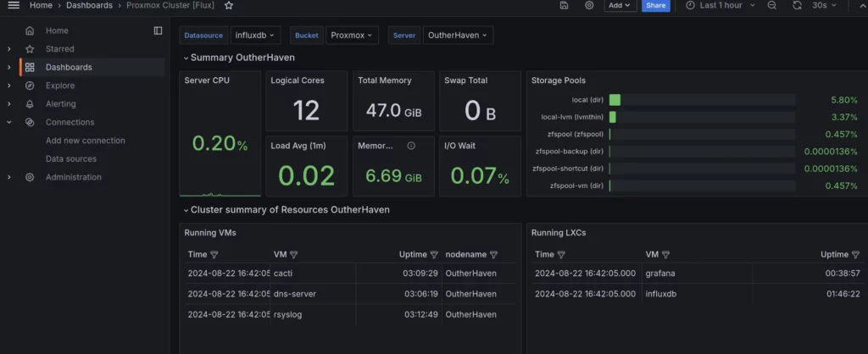Click the blue Share button
868x354 pixels.
(x=655, y=5)
